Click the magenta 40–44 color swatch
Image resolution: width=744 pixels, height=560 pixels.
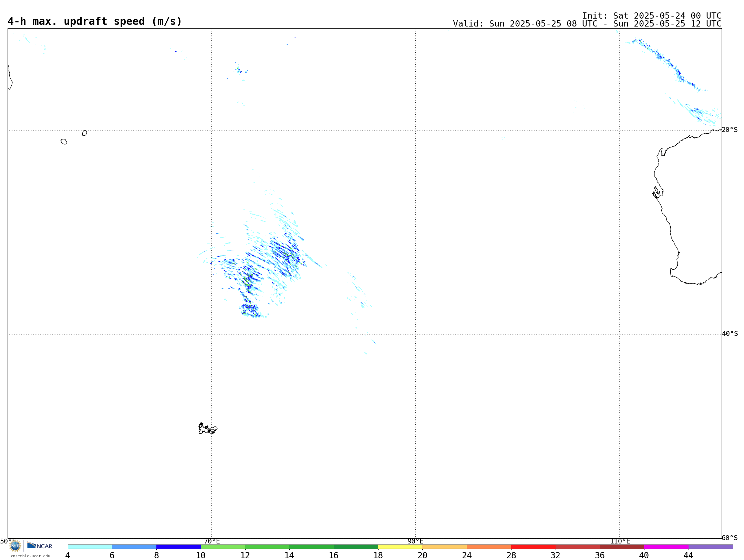[x=666, y=547]
